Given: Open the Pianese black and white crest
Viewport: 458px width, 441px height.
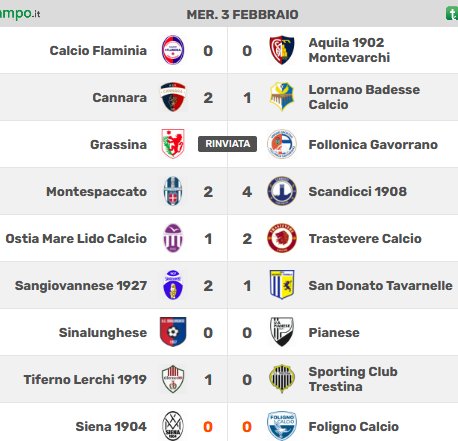Looking at the screenshot, I should [282, 332].
